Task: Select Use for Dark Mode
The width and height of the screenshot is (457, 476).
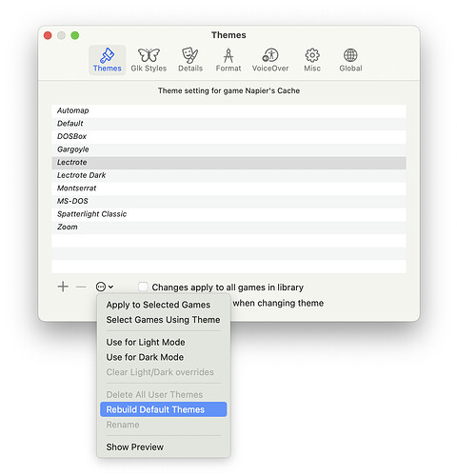Action: [x=164, y=357]
